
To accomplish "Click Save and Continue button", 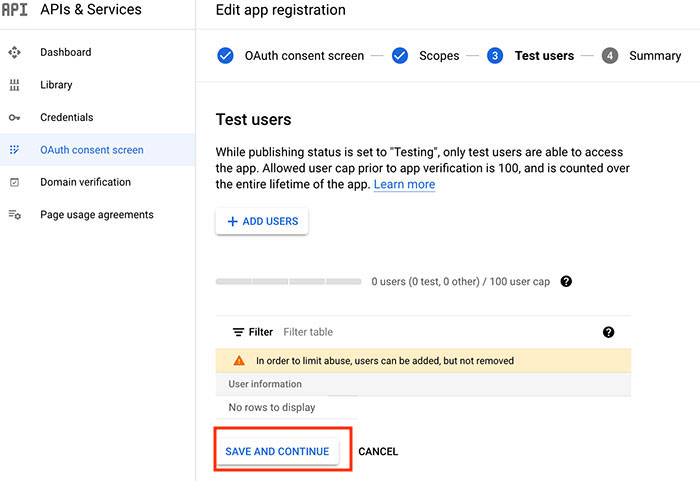I will tap(277, 452).
